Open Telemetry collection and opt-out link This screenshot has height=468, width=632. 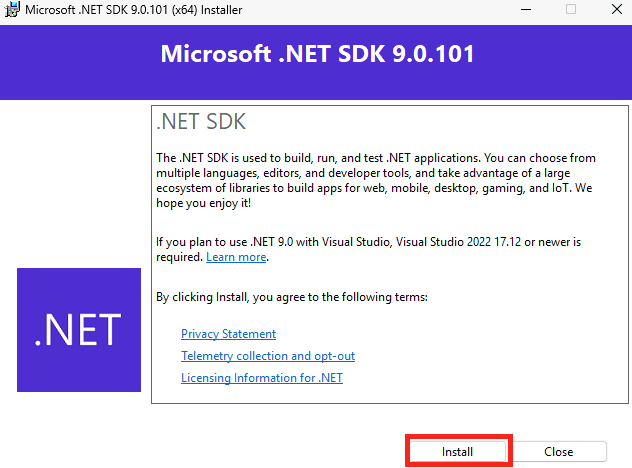tap(268, 356)
